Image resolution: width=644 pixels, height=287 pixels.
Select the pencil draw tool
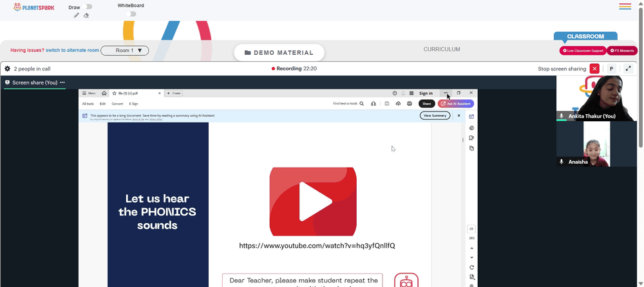(77, 15)
